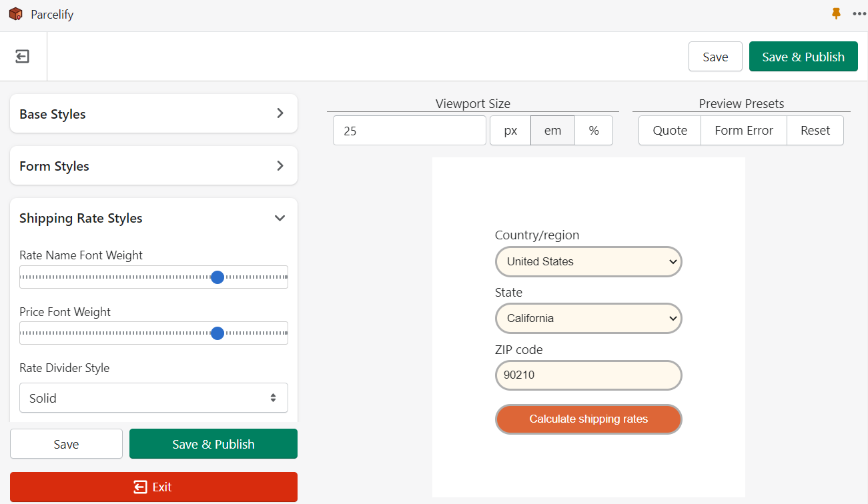Click the top-right Save & Publish button

click(x=803, y=57)
